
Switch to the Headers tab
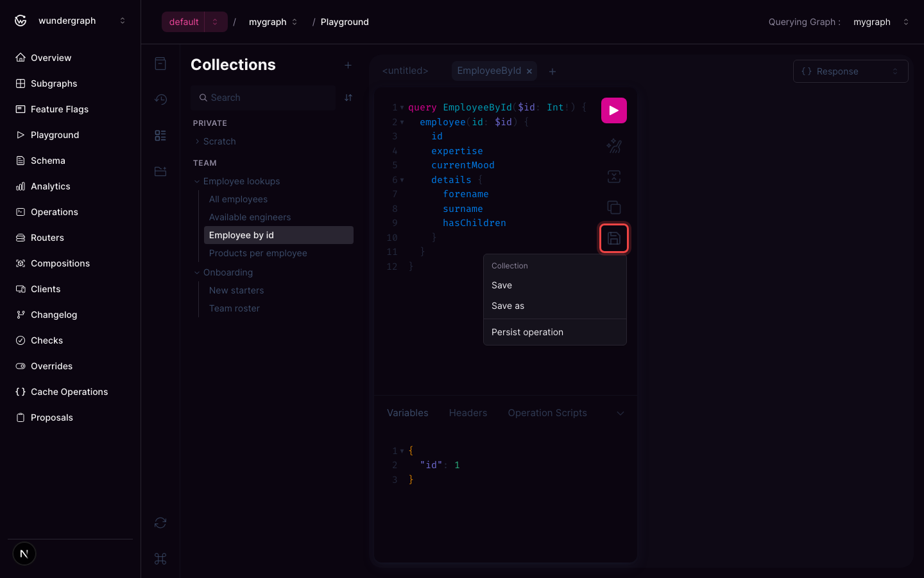click(468, 413)
